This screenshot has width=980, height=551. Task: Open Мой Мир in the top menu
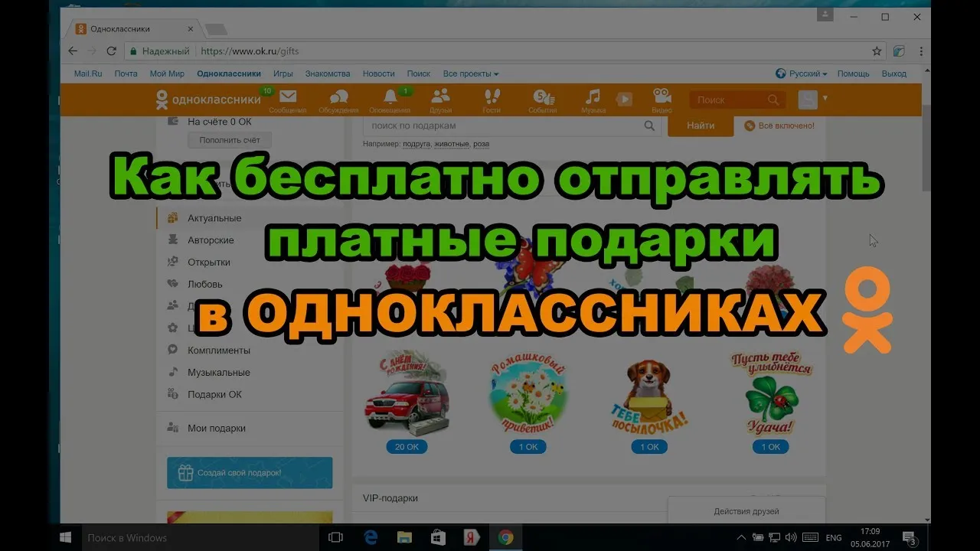[x=167, y=73]
